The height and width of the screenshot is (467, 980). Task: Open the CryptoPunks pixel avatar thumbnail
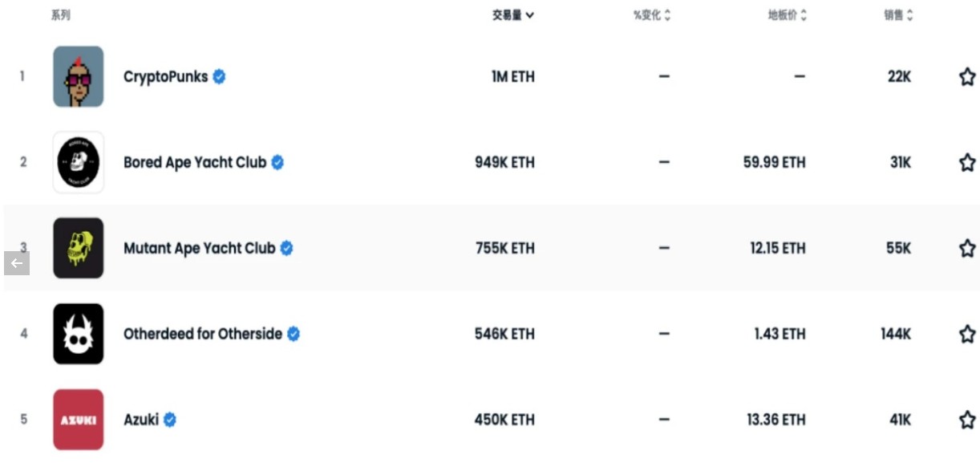click(79, 77)
